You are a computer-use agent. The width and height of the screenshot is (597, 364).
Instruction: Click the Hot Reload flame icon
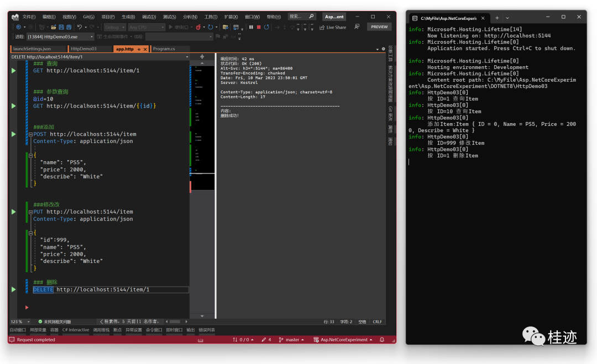click(198, 27)
